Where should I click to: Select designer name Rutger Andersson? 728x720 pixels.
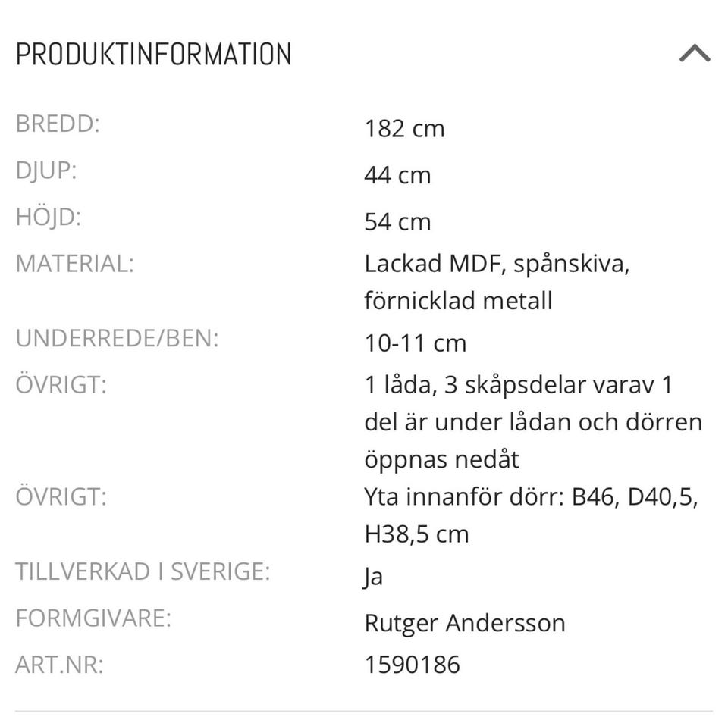point(465,622)
